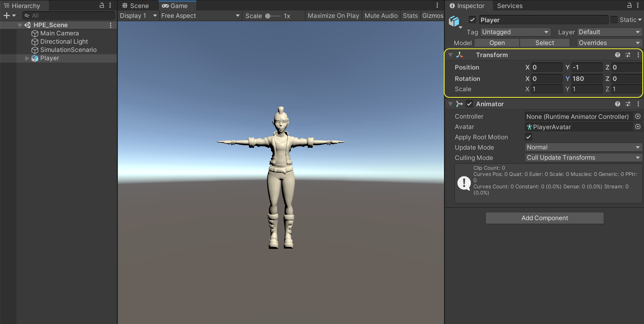Open Animator component three-dot menu
644x324 pixels.
point(638,104)
